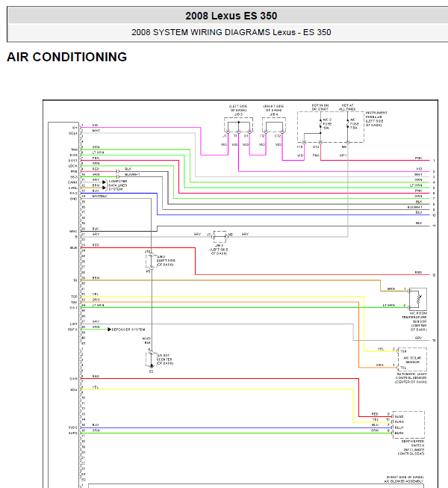Click the "HOT IN ON OR START" label

[x=320, y=108]
